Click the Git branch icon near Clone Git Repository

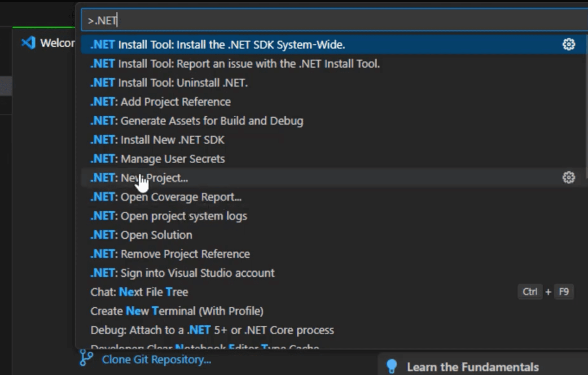[x=86, y=358]
